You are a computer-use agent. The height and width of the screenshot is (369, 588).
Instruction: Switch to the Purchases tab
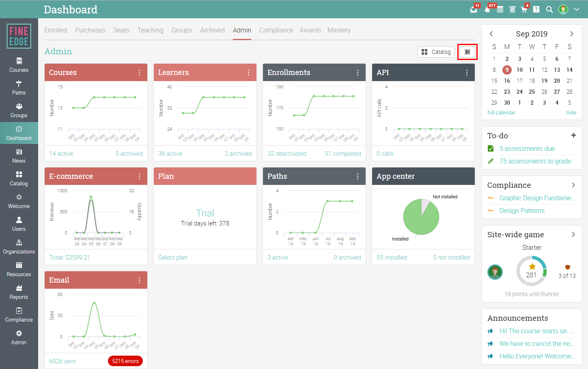[90, 30]
